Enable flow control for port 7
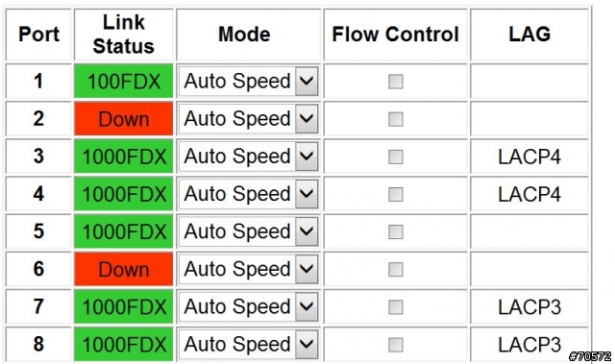 (395, 306)
